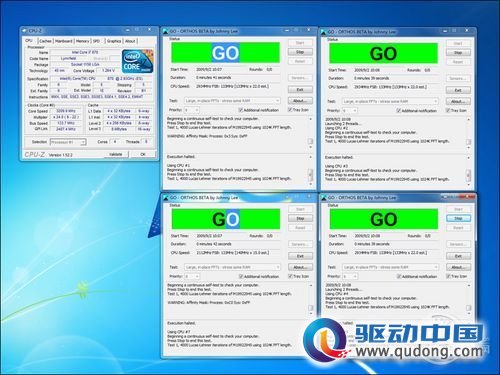The width and height of the screenshot is (500, 375).
Task: Click the Bus Speed value in CPU-Z
Action: click(66, 123)
